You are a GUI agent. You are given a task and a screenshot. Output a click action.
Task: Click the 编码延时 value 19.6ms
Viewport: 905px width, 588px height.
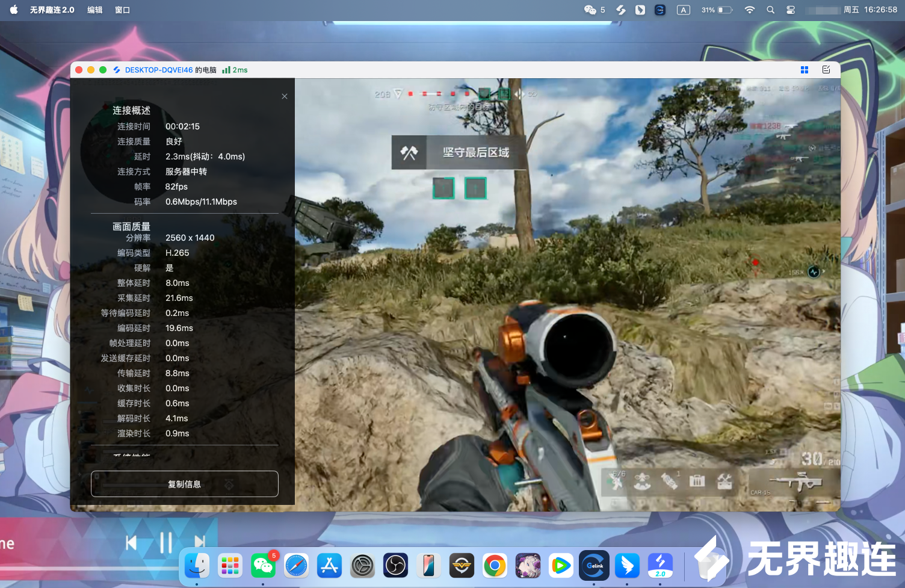pos(179,328)
